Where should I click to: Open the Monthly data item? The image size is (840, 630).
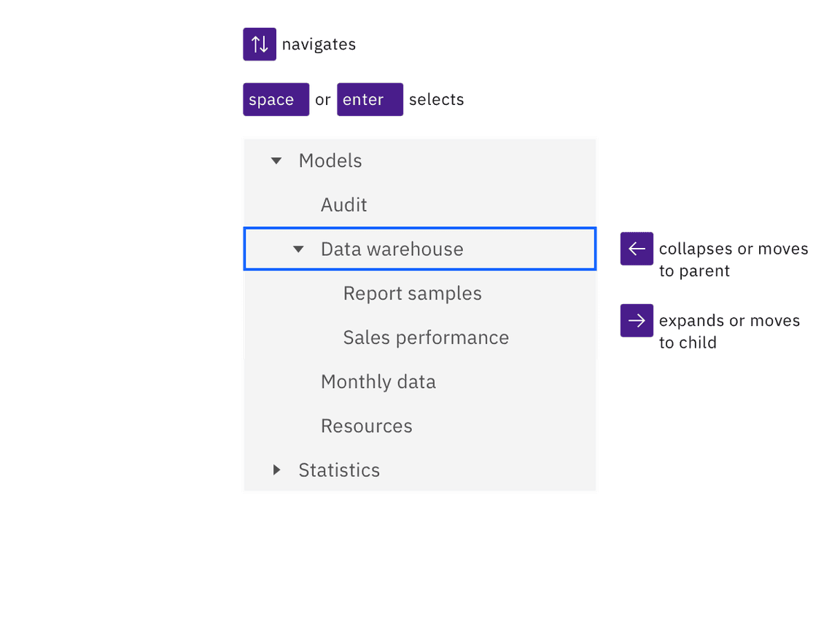378,382
